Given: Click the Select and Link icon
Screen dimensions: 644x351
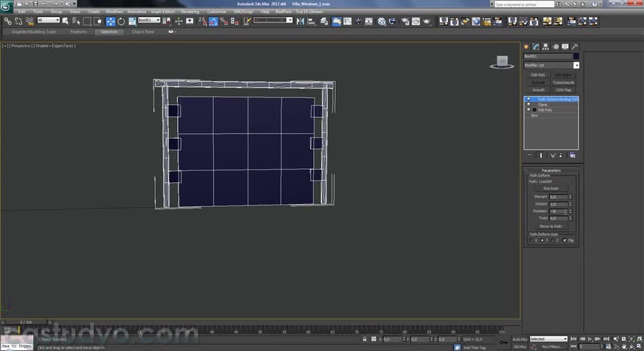Looking at the screenshot, I should pos(8,21).
